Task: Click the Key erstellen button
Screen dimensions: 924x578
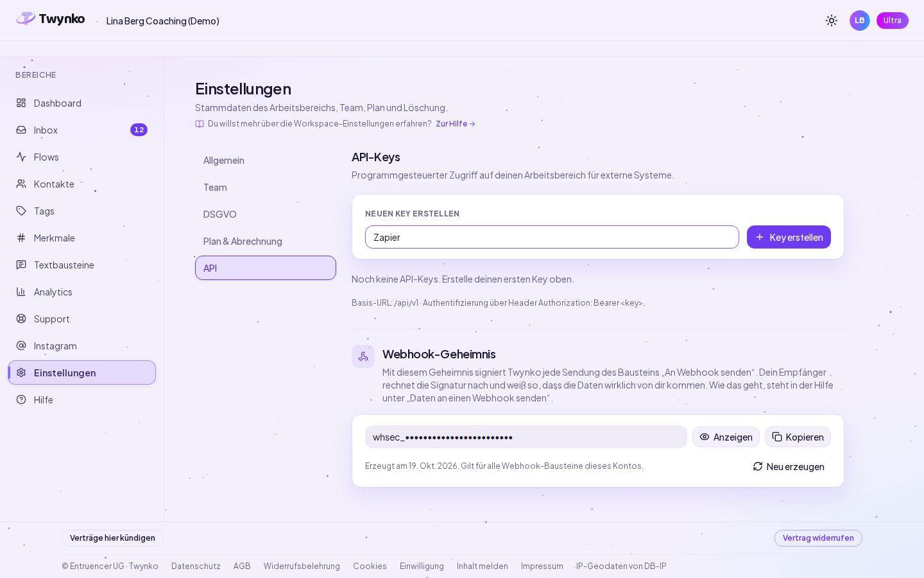Action: [x=789, y=237]
